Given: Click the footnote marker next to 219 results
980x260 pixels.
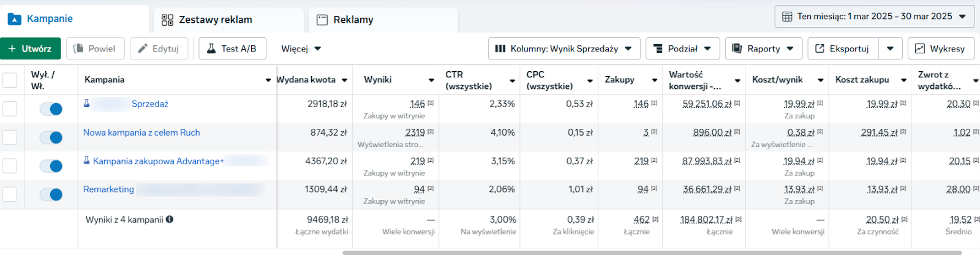Looking at the screenshot, I should click(431, 161).
